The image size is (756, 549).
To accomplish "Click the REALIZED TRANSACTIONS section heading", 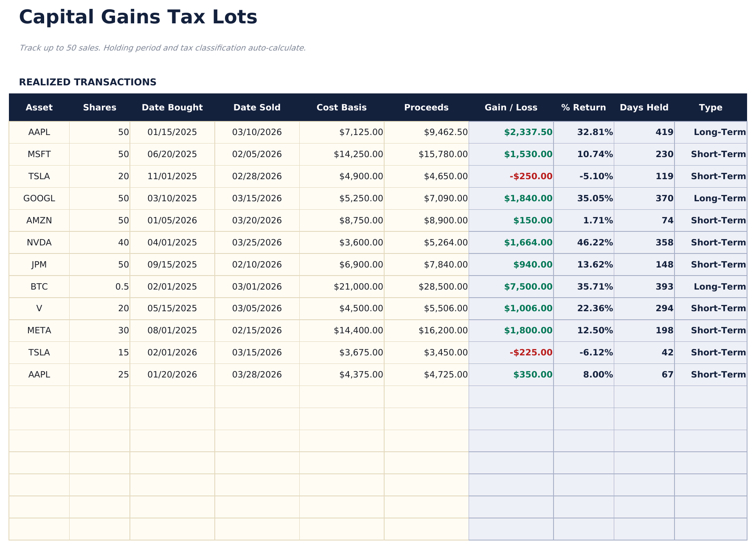I will [87, 82].
